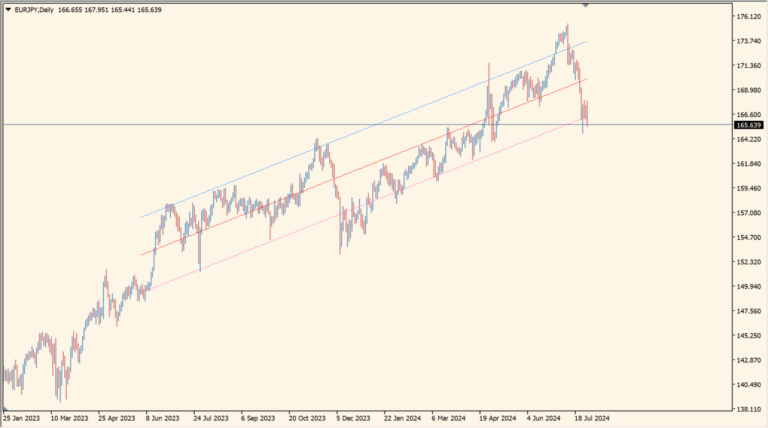Viewport: 768px width, 428px height.
Task: Click the 173.740 price scale value
Action: click(x=749, y=41)
